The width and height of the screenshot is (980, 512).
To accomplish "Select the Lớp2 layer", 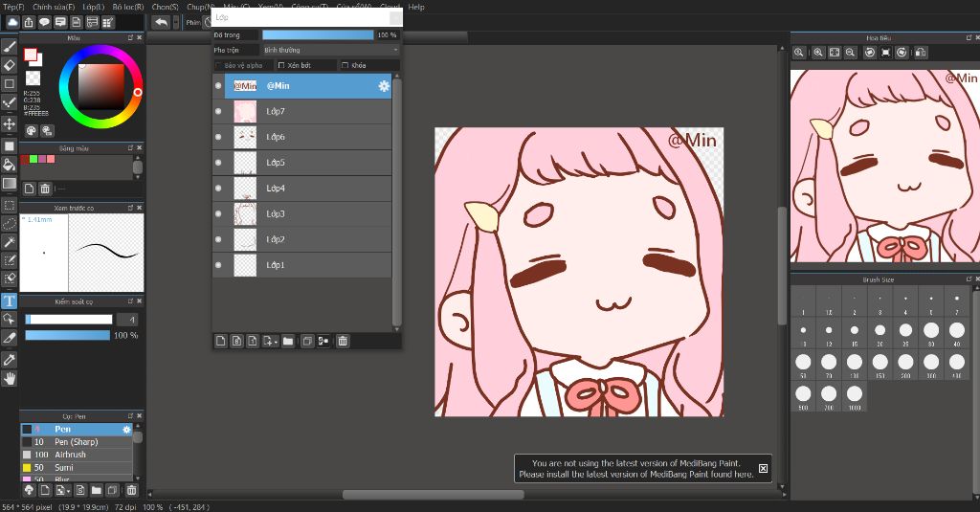I will coord(301,239).
